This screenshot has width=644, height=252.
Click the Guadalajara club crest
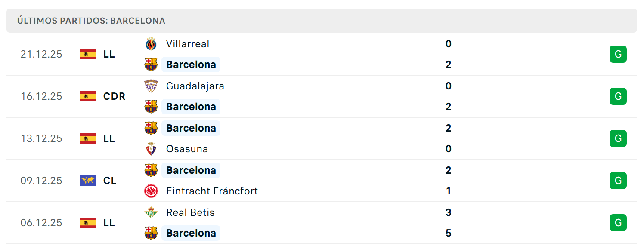151,86
